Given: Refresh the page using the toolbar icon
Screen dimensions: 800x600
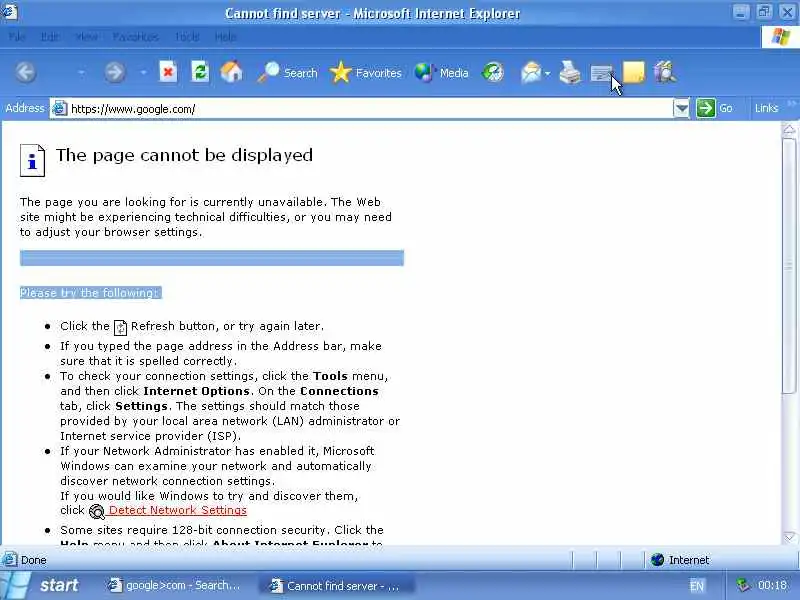Looking at the screenshot, I should 200,72.
